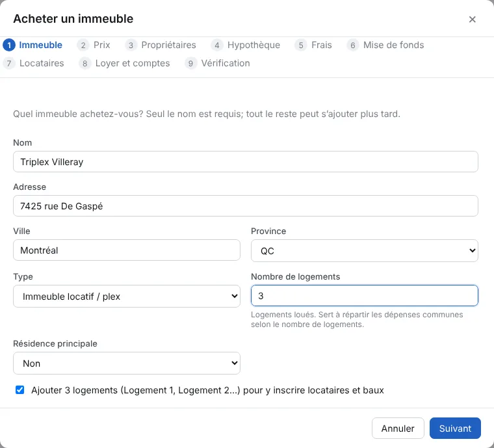This screenshot has height=448, width=494.
Task: Go to step 2 Prix
Action: 94,45
